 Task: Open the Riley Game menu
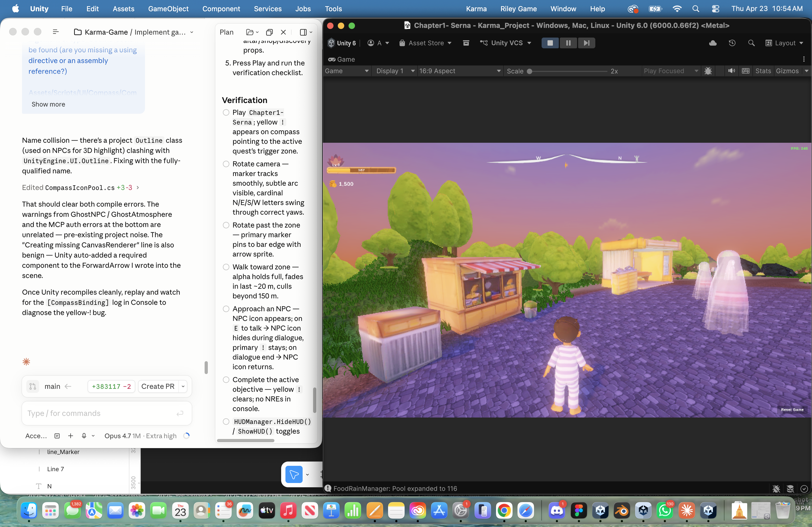coord(518,9)
